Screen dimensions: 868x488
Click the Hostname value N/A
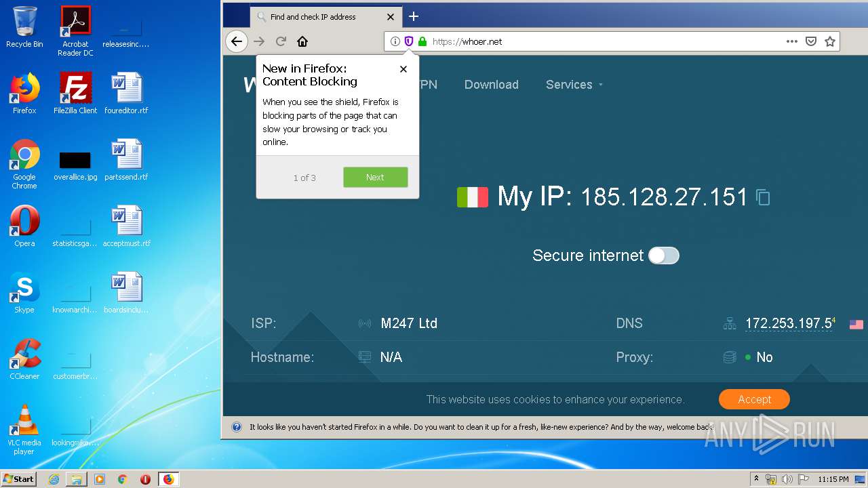pyautogui.click(x=391, y=357)
